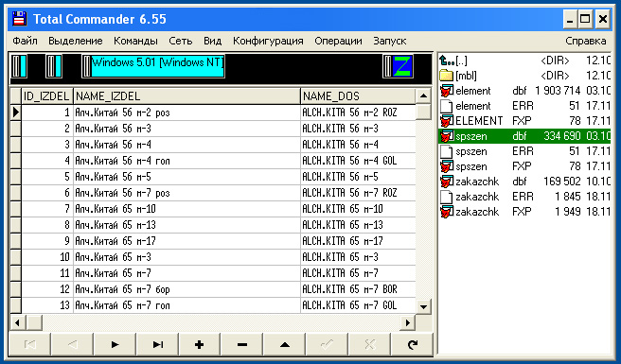This screenshot has height=364, width=621.
Task: Select cell 'Алч.Китай 56 м-3'
Action: pos(186,129)
